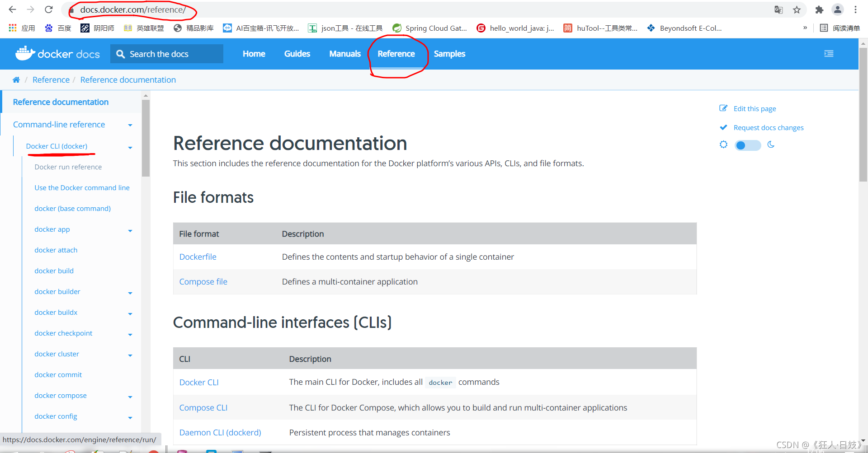Open the Docker CLI table link
The height and width of the screenshot is (453, 868).
coord(199,382)
